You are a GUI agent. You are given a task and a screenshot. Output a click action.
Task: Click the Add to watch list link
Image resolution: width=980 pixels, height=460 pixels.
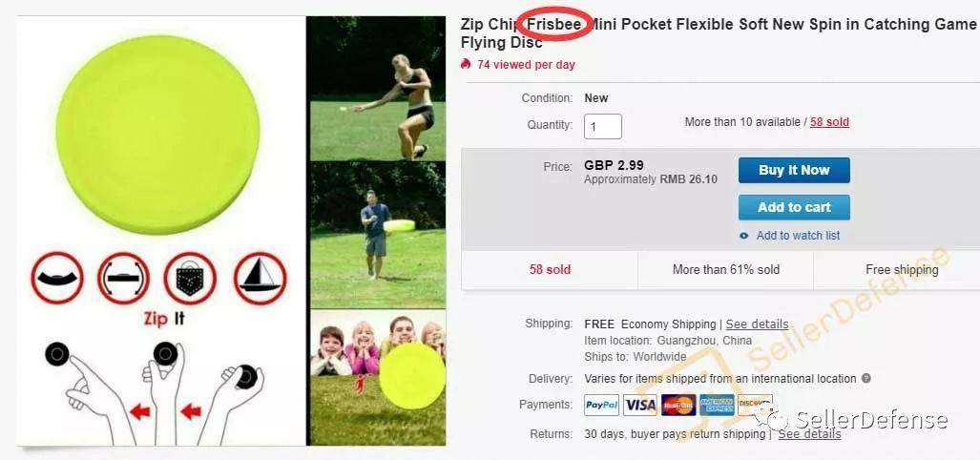pyautogui.click(x=798, y=236)
